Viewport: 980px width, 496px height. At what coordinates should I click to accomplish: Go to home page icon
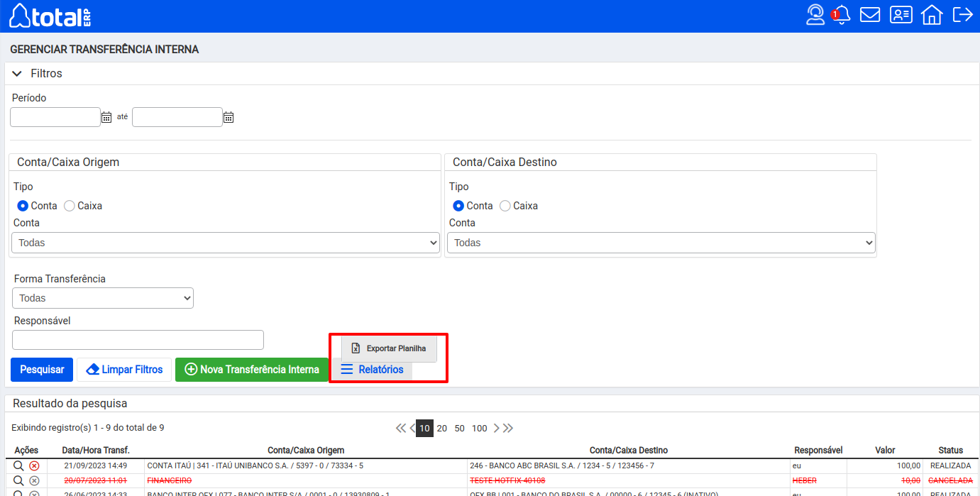(x=931, y=15)
